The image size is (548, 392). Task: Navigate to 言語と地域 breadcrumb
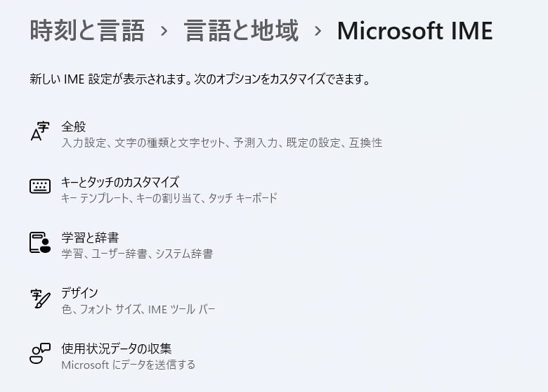point(241,31)
